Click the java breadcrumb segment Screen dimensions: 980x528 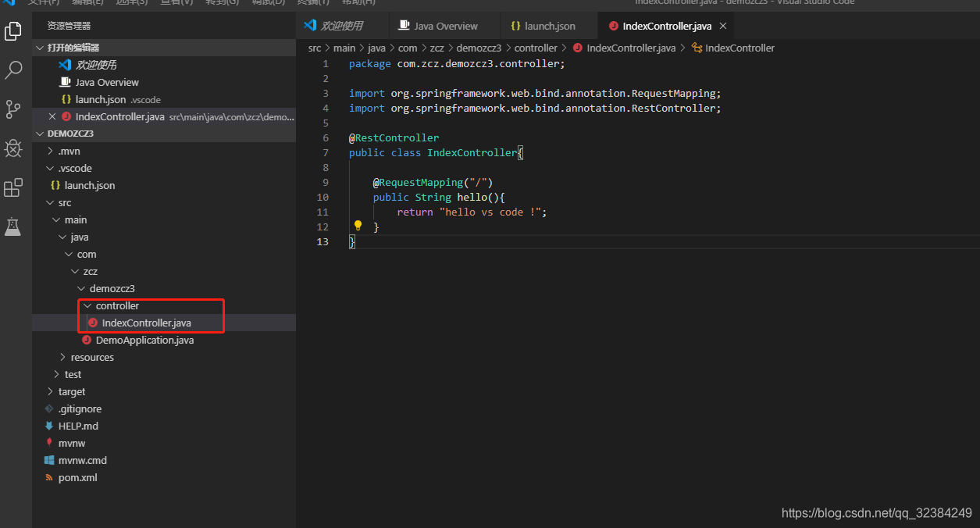(x=377, y=48)
